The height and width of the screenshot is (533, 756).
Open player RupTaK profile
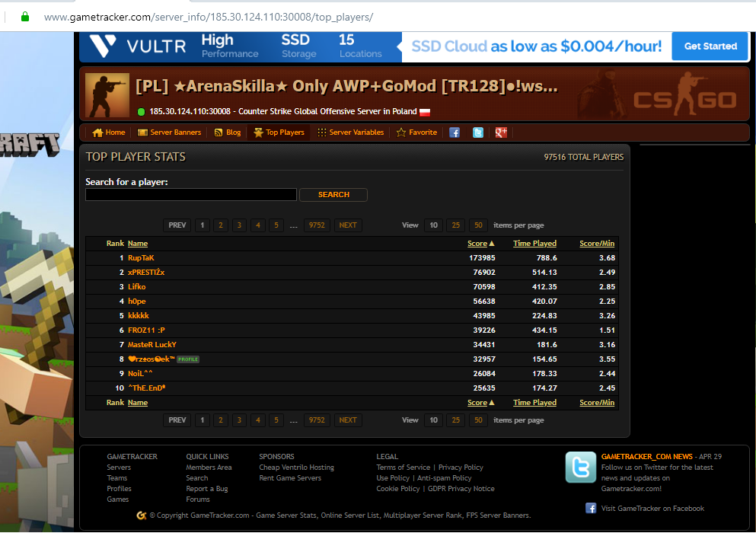pos(141,258)
